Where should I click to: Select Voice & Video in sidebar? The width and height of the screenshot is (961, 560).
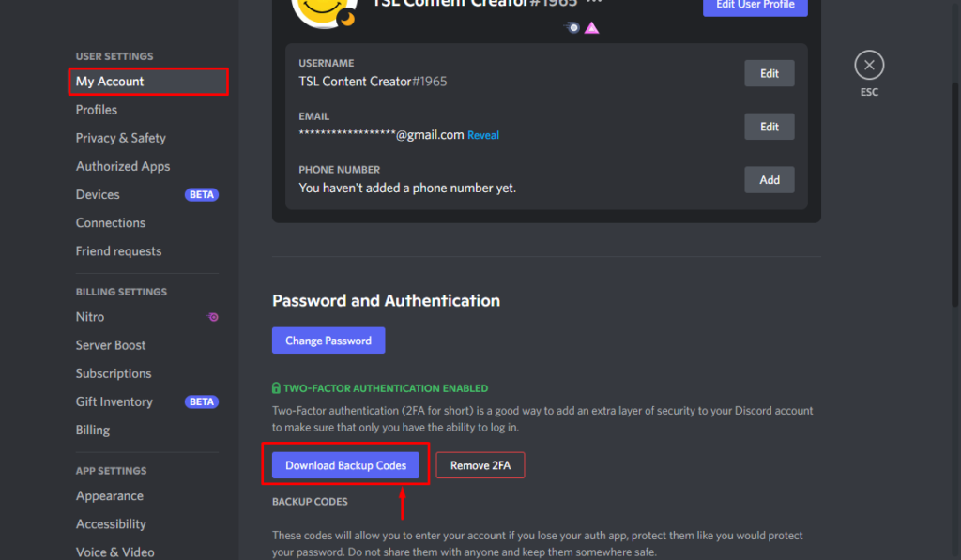pos(114,552)
